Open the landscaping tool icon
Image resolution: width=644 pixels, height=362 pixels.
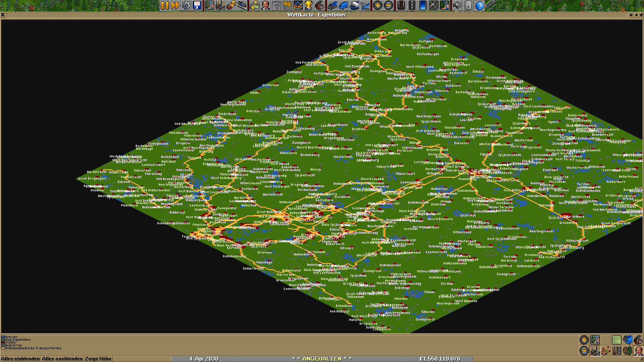445,6
